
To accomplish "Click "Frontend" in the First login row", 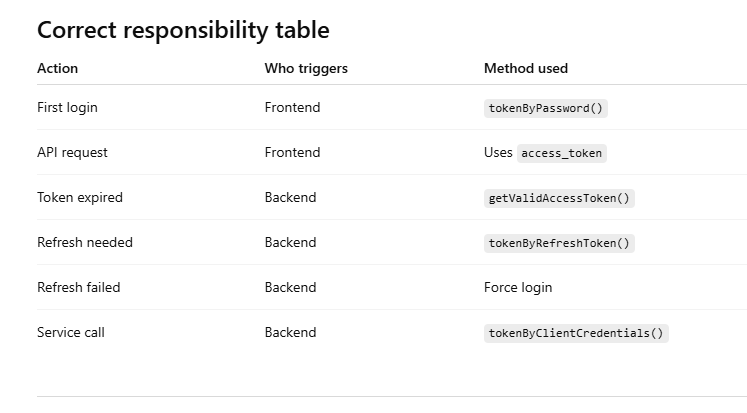I will tap(292, 107).
